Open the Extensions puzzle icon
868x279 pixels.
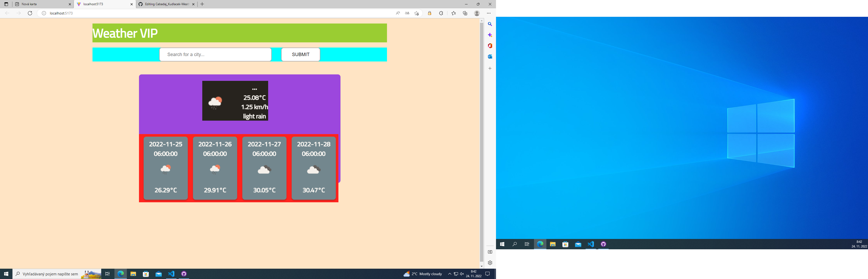click(441, 13)
